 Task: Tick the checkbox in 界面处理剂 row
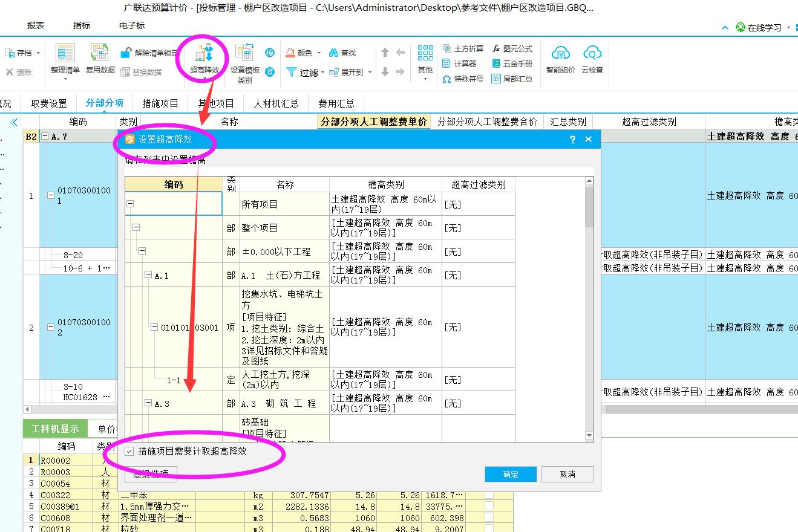[x=489, y=517]
